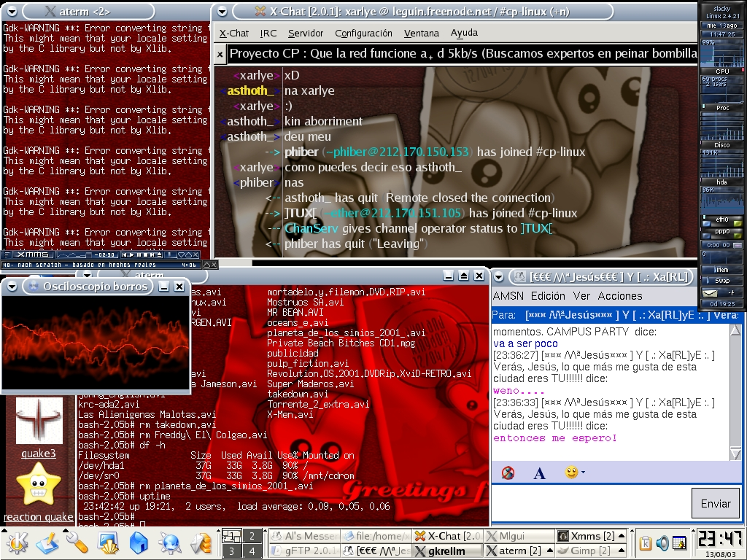Click the XMMS eject button
747x560 pixels.
[x=160, y=254]
